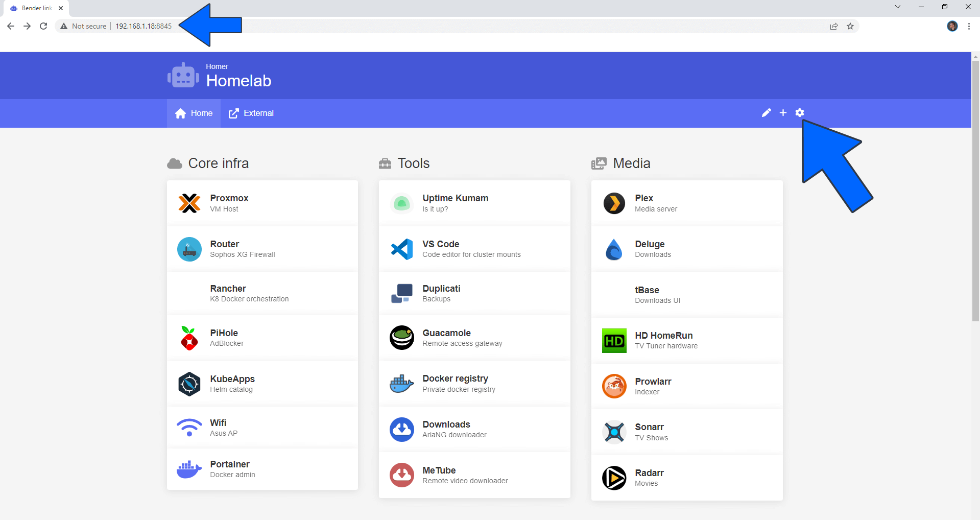Click the 'TV Tuner hardware' text
980x520 pixels.
pos(666,346)
